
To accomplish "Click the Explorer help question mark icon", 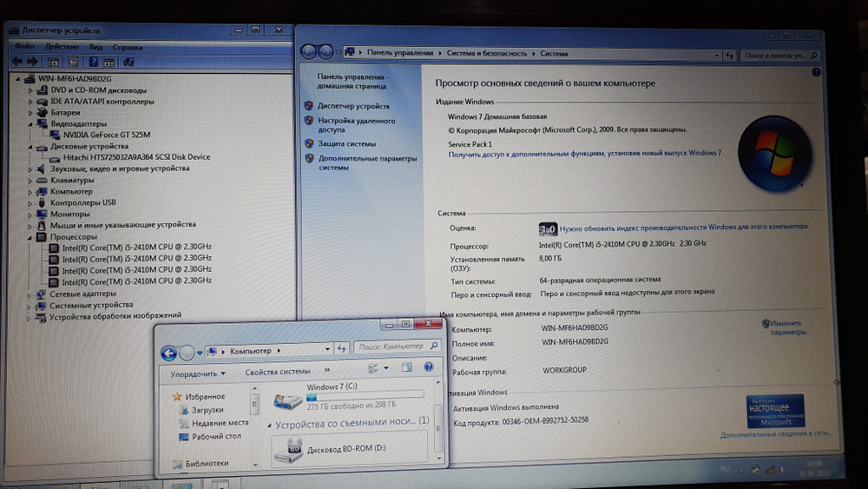I will click(x=427, y=368).
